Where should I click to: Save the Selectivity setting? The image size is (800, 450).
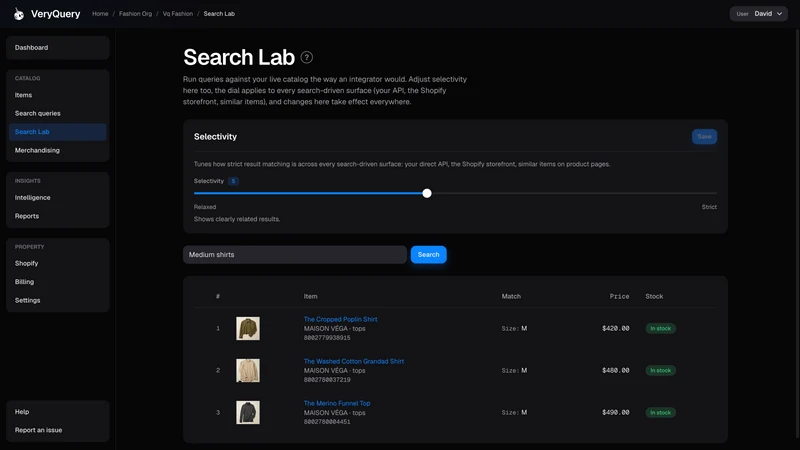pyautogui.click(x=704, y=136)
